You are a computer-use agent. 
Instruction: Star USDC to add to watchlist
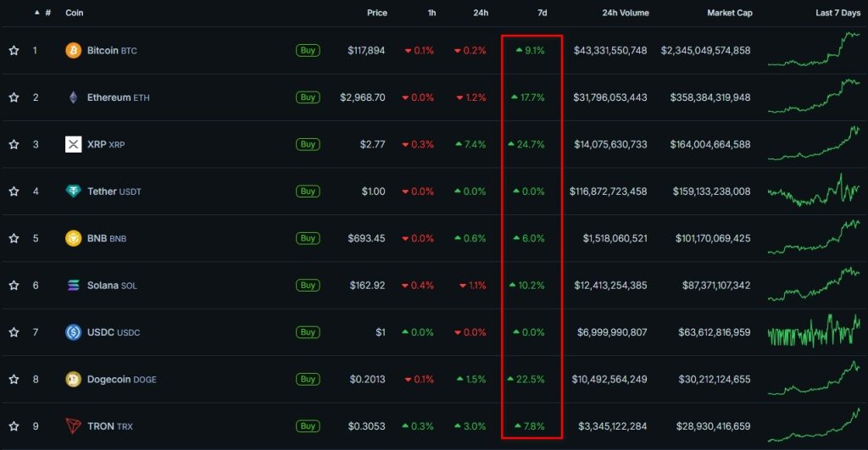pyautogui.click(x=14, y=332)
